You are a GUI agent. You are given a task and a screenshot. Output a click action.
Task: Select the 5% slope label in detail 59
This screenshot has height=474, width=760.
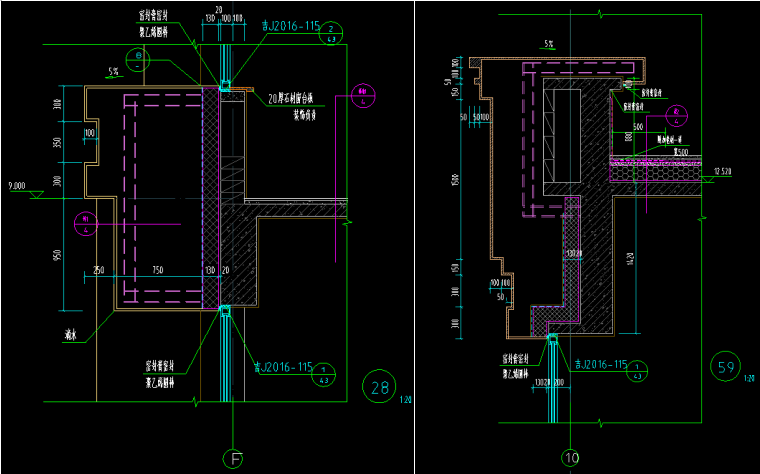pos(548,44)
